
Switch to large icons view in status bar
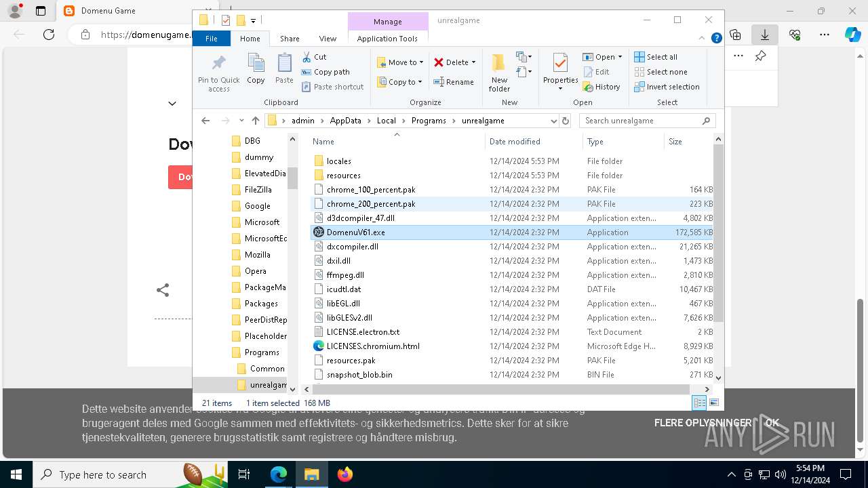(x=713, y=403)
